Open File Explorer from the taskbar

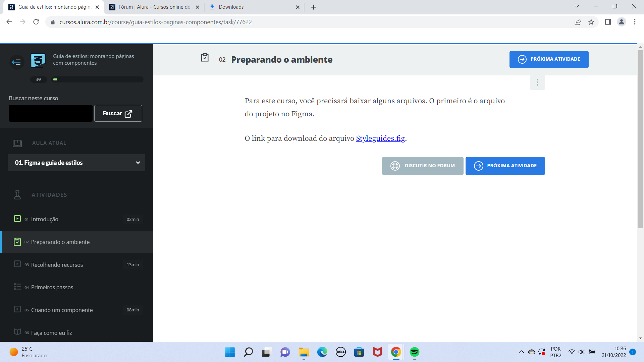(x=304, y=352)
